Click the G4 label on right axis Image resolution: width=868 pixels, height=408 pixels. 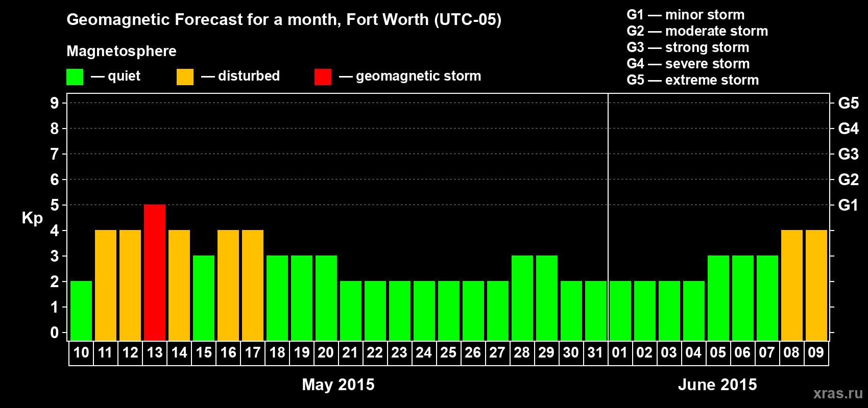(849, 129)
